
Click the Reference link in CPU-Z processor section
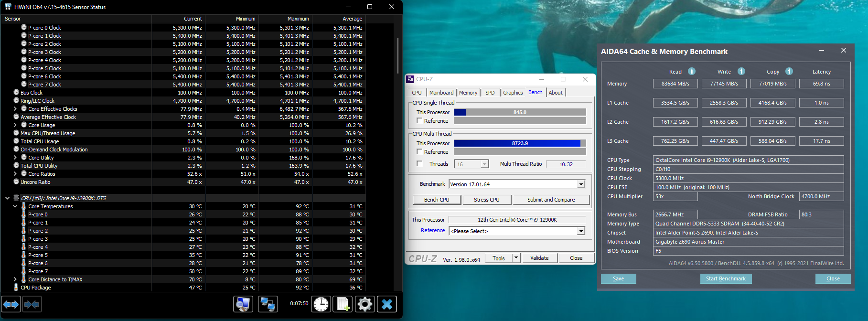click(x=433, y=230)
